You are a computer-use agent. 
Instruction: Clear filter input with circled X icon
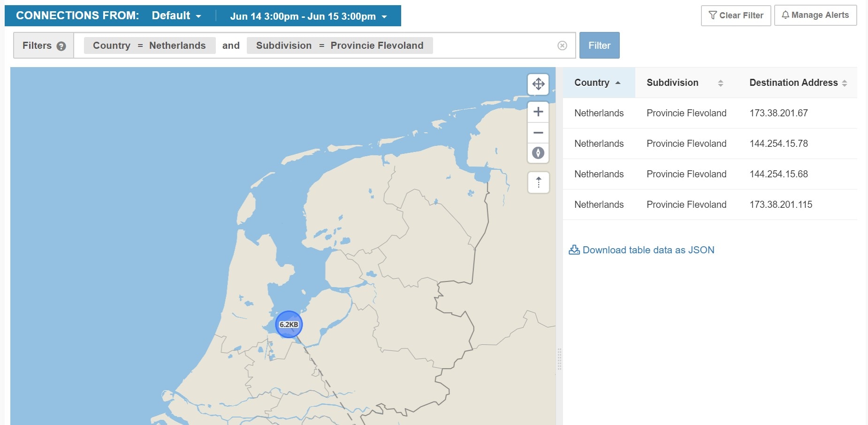[x=562, y=46]
